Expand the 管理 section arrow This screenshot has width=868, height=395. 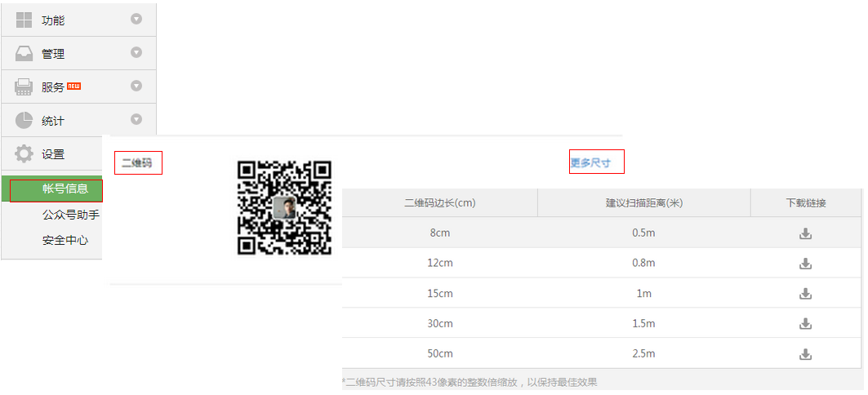(136, 52)
